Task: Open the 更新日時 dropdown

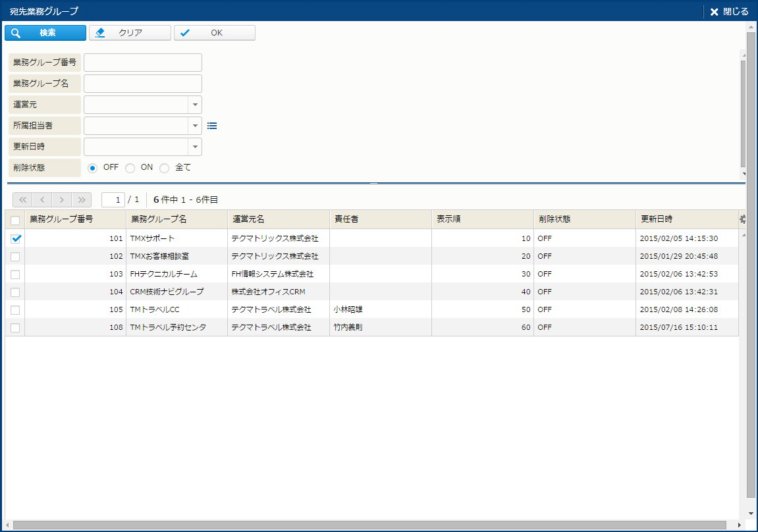Action: (195, 147)
